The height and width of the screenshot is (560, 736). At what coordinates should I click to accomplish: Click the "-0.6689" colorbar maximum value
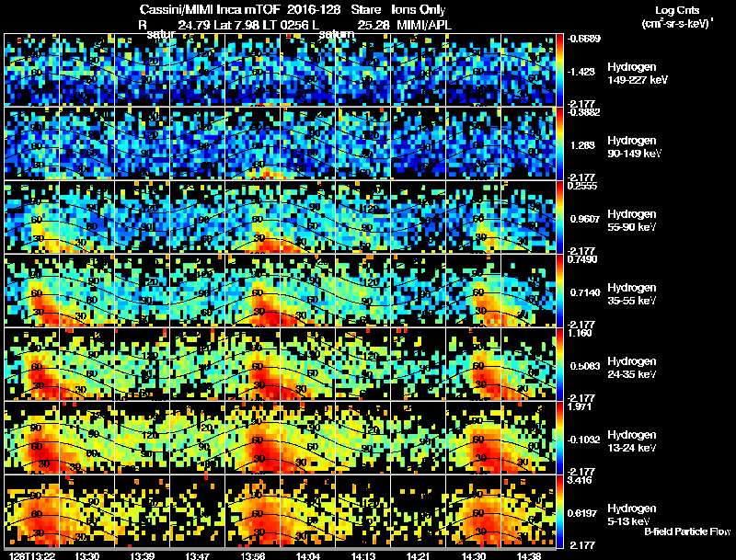click(583, 39)
